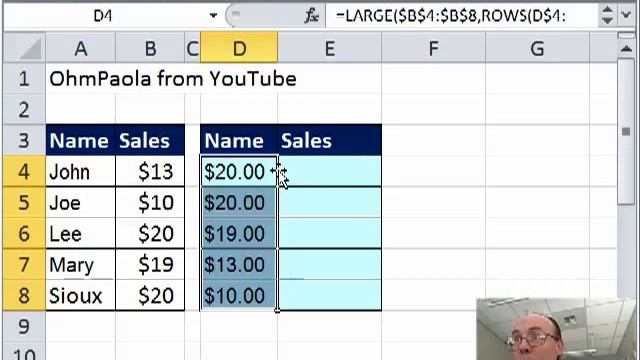Select column A header
The image size is (640, 360).
click(80, 49)
